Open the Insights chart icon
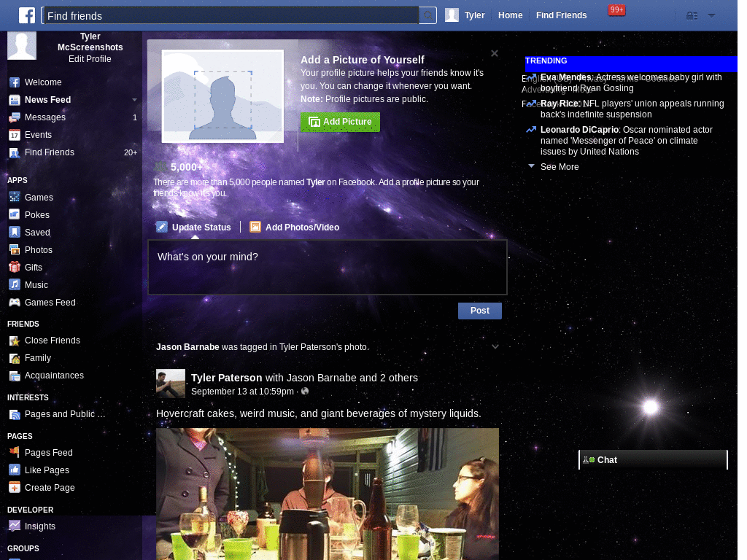Image resolution: width=747 pixels, height=560 pixels. [x=15, y=526]
